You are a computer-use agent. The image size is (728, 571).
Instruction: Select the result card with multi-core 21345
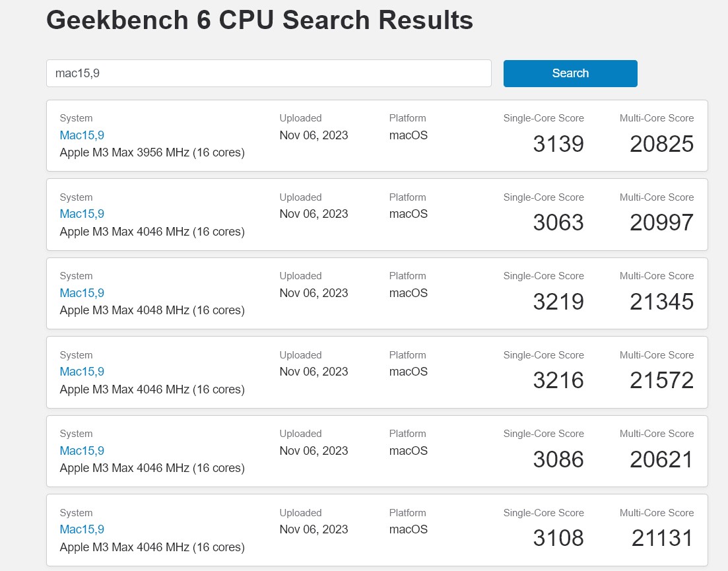[377, 293]
